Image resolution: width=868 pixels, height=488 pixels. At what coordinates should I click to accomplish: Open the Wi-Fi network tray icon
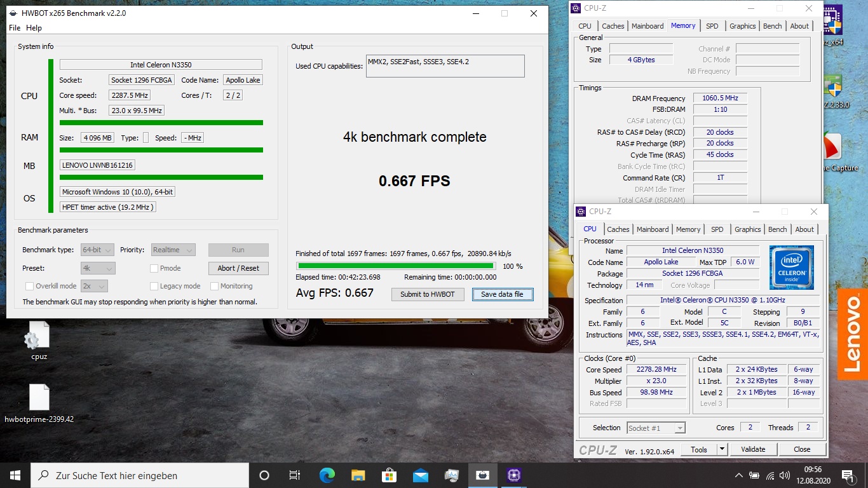(x=770, y=475)
